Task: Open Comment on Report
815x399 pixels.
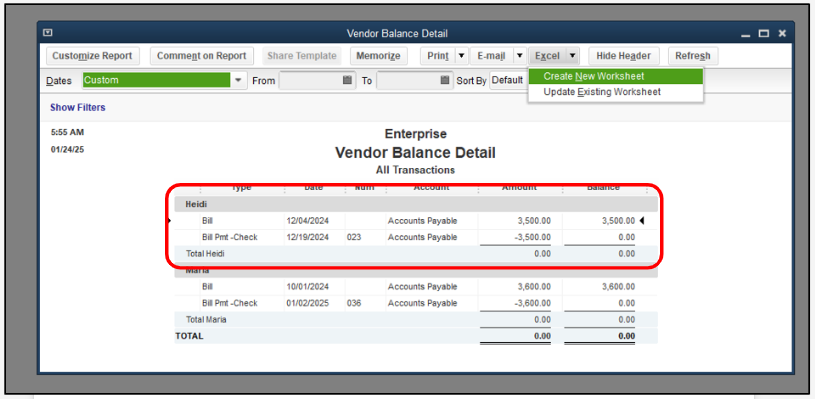Action: tap(202, 56)
